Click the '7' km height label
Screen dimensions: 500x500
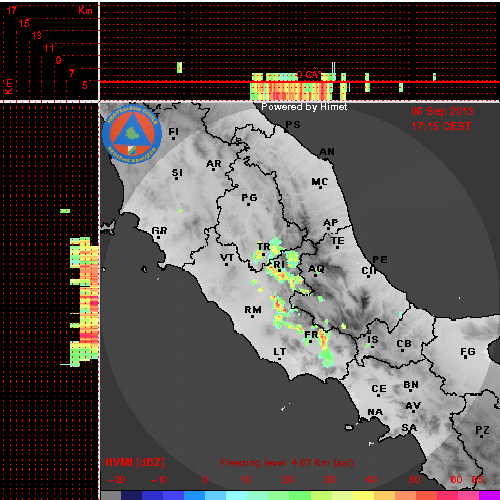tap(71, 73)
